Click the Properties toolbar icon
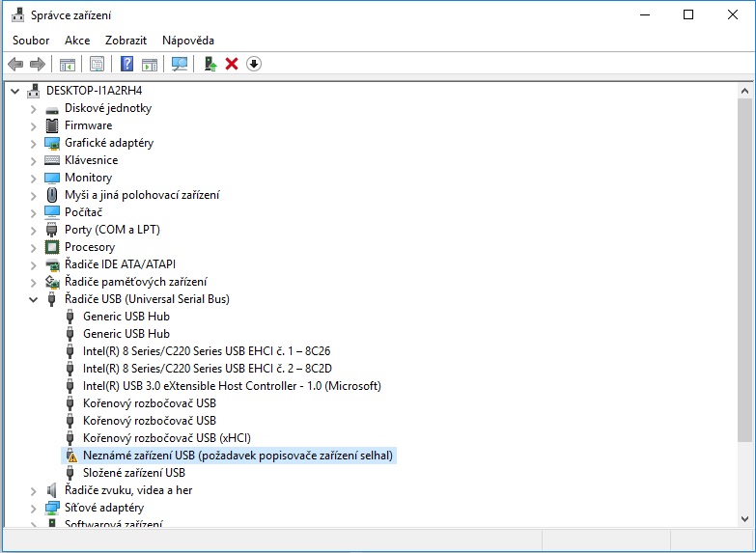 point(97,64)
